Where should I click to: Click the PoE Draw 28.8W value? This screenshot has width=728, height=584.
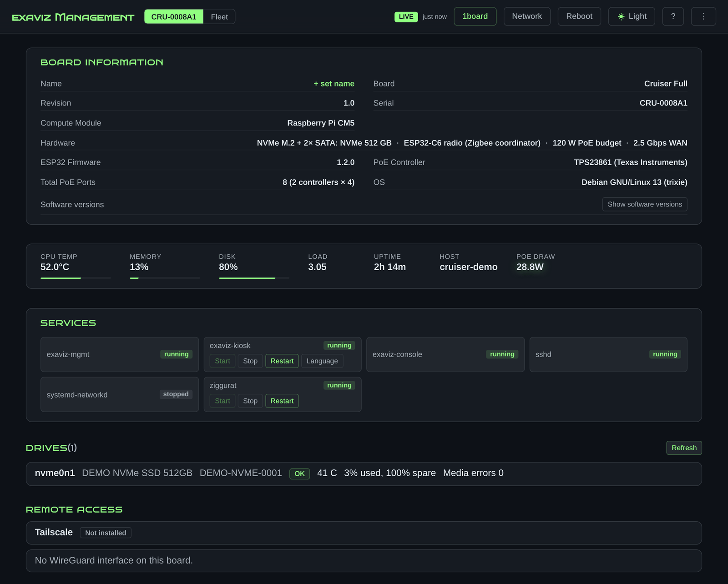530,267
